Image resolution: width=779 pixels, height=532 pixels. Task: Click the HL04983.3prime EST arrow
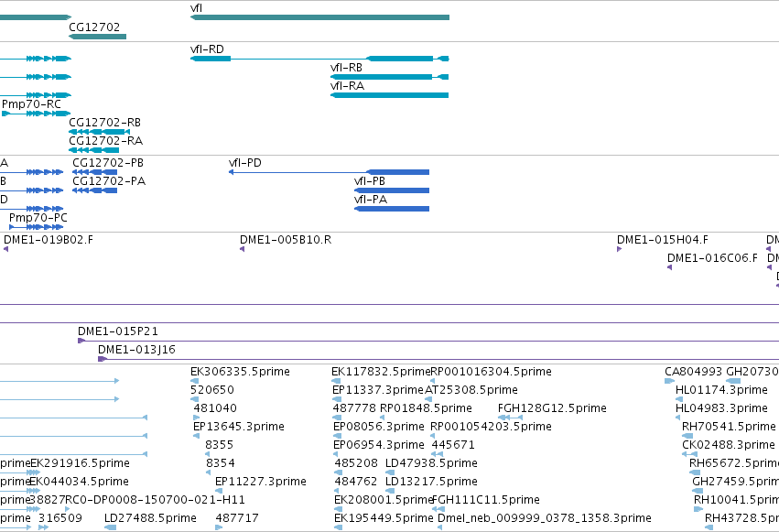678,418
